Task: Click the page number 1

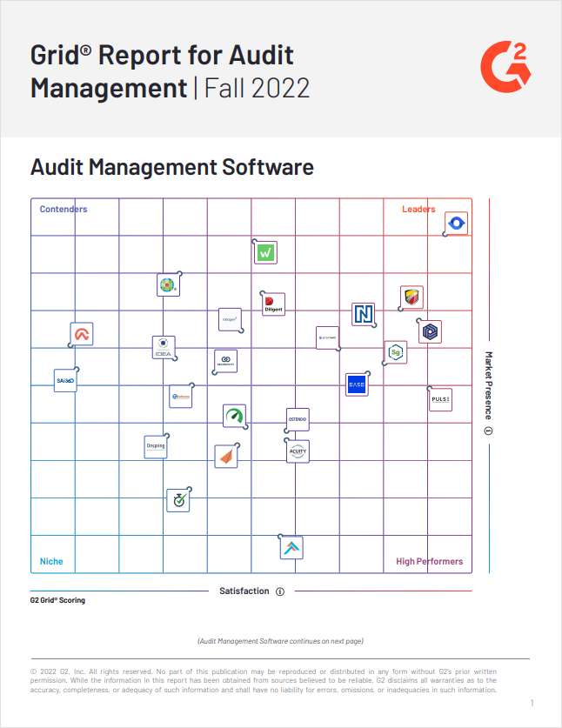Action: tap(532, 704)
